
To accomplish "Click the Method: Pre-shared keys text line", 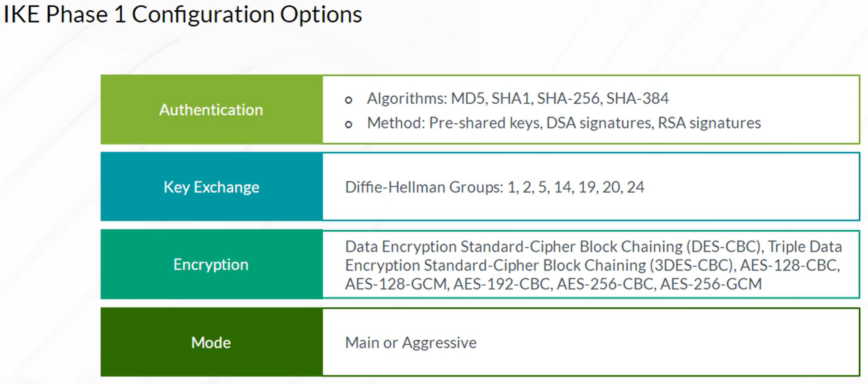I will 564,123.
